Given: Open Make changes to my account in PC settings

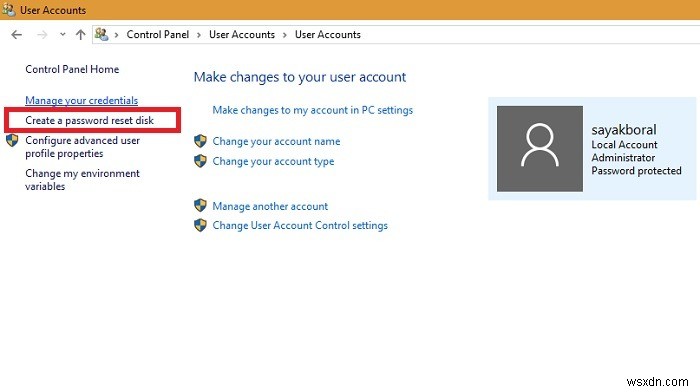Looking at the screenshot, I should 312,110.
